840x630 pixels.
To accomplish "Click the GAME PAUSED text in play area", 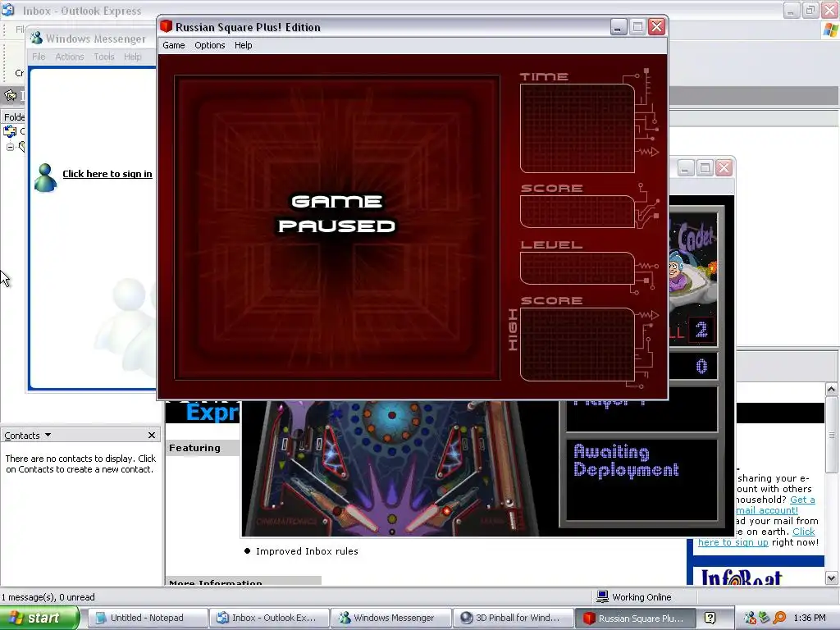I will tap(337, 214).
